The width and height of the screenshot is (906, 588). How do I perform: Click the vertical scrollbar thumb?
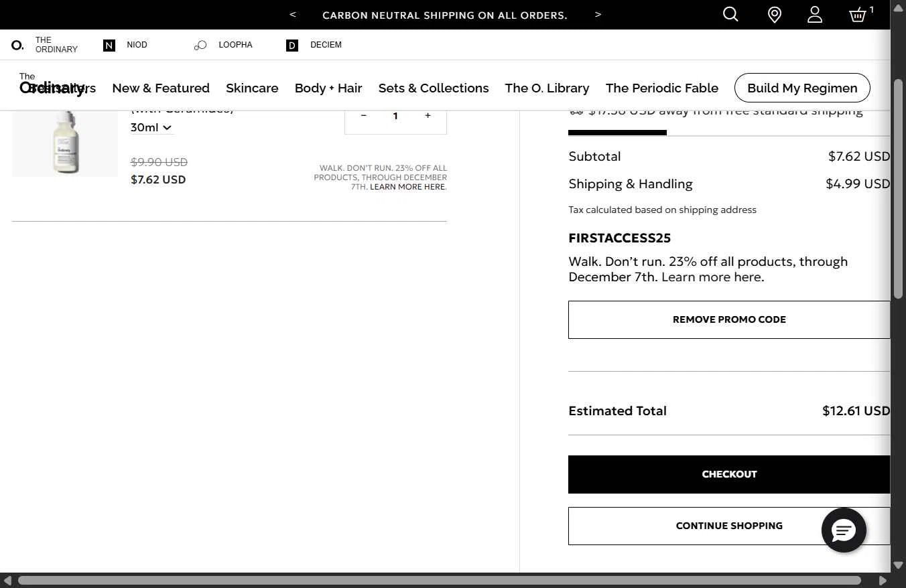[898, 189]
